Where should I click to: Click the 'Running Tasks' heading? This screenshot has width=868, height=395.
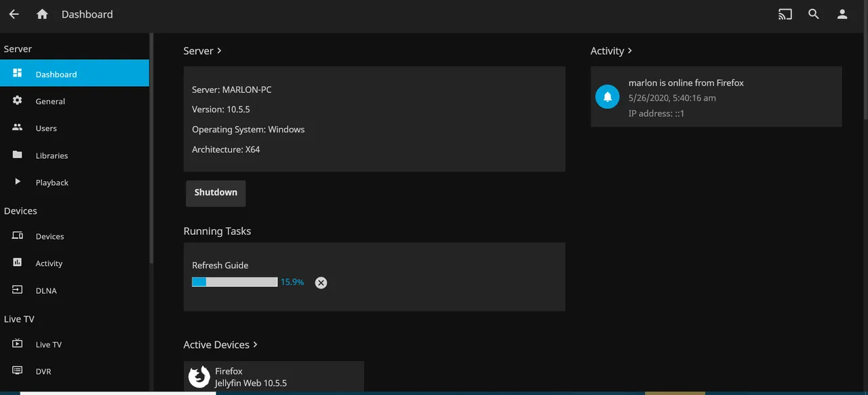(x=217, y=231)
